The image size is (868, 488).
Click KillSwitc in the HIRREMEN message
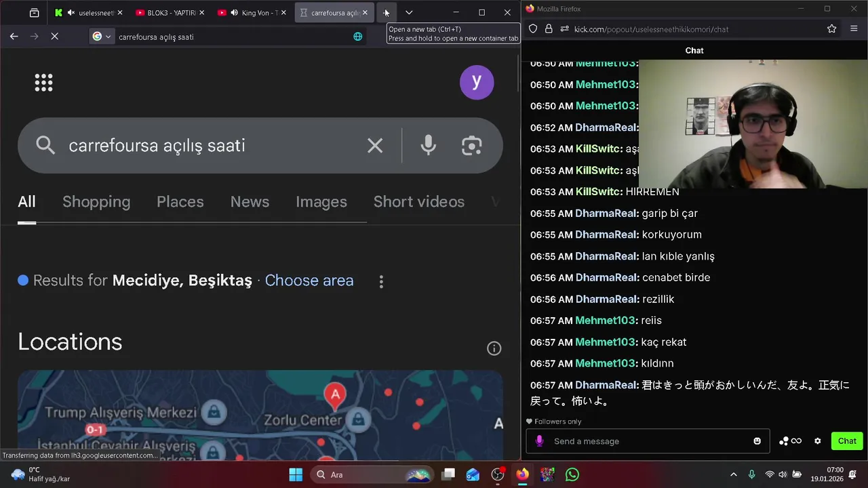pyautogui.click(x=598, y=192)
